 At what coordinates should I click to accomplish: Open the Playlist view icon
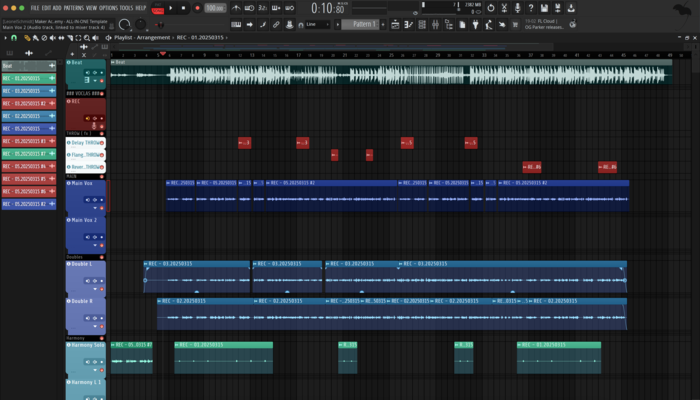point(395,25)
